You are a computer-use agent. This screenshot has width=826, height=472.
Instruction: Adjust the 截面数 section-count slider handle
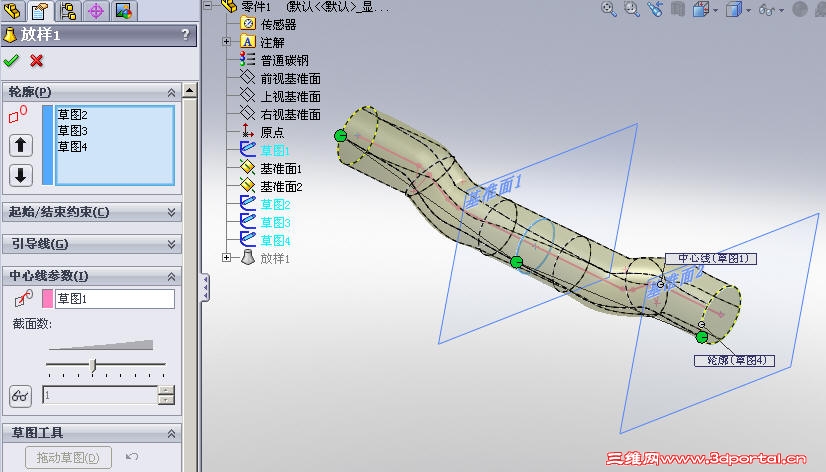coord(93,365)
